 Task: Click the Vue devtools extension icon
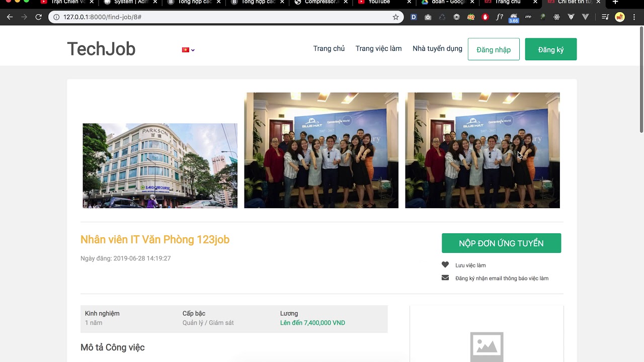pos(571,17)
